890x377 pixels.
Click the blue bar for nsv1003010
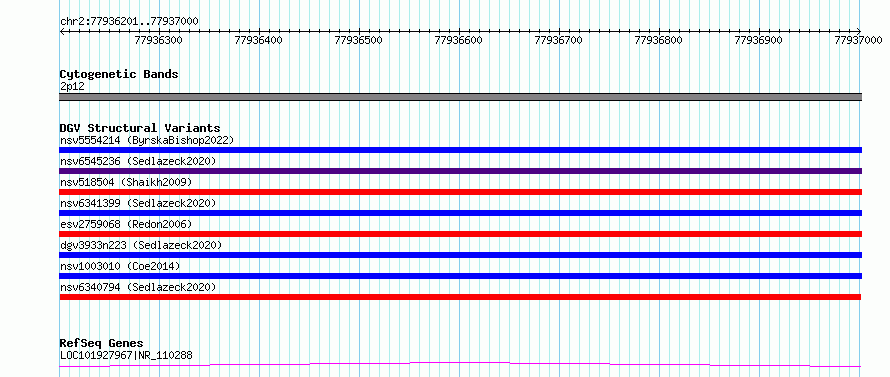460,276
